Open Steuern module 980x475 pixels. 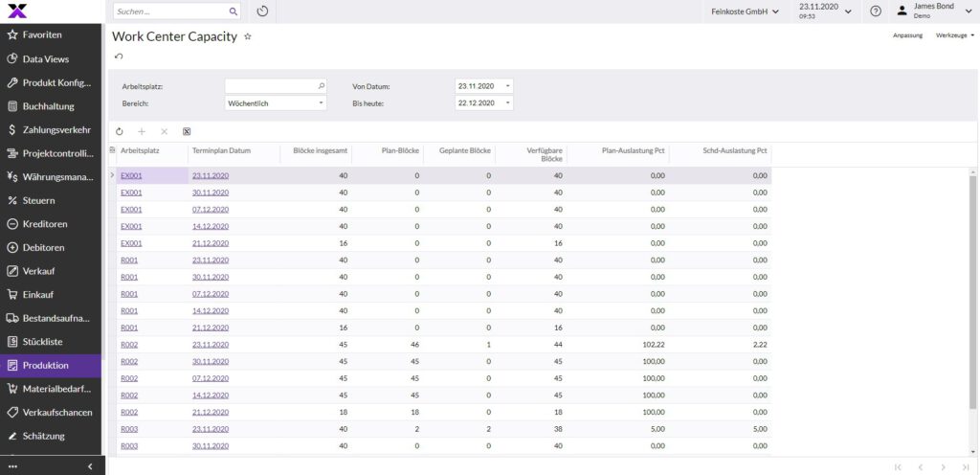51,200
